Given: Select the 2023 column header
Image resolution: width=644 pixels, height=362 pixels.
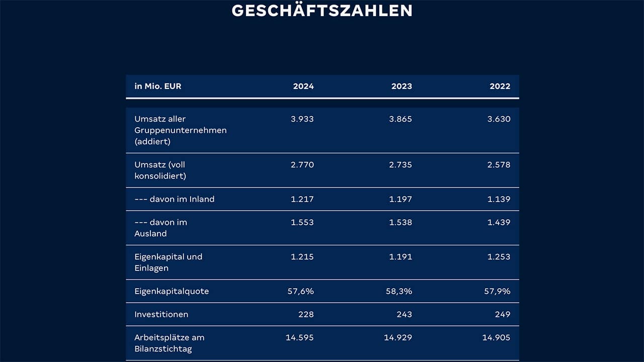Looking at the screenshot, I should tap(401, 86).
